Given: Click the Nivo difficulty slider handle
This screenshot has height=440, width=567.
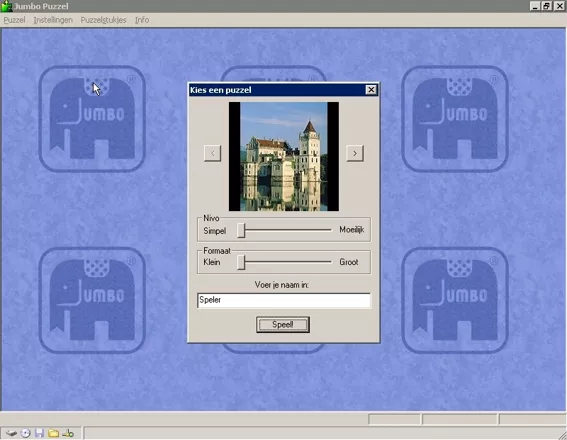Looking at the screenshot, I should point(241,230).
